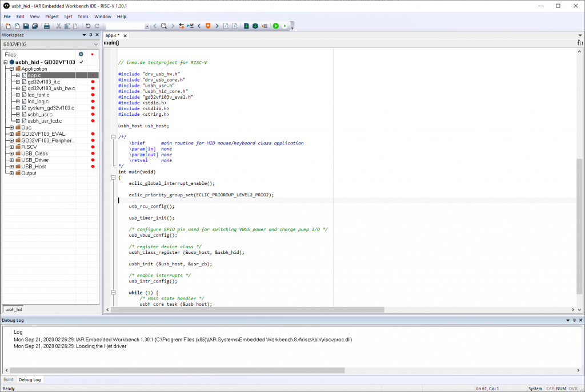Click the Paste toolbar icon

76,26
